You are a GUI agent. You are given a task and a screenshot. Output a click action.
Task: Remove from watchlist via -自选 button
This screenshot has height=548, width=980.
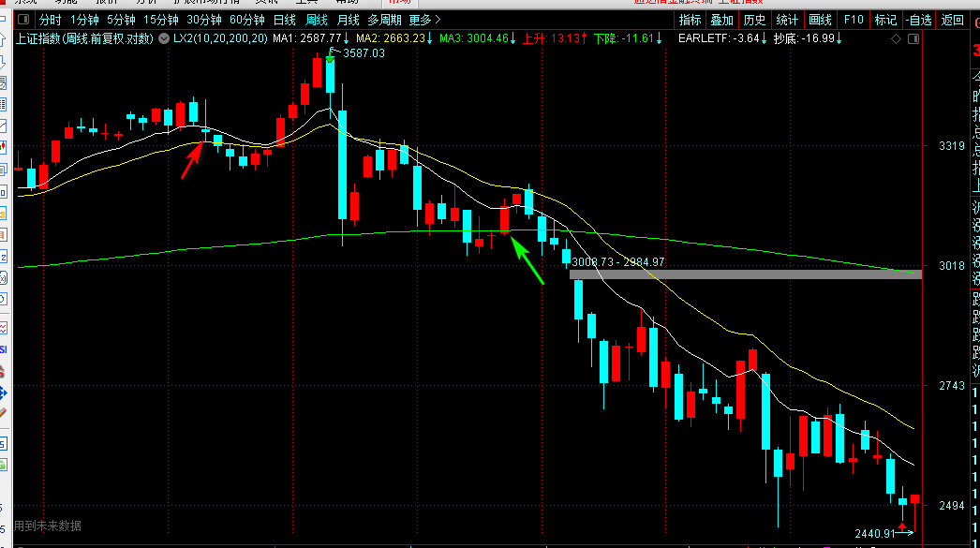919,20
